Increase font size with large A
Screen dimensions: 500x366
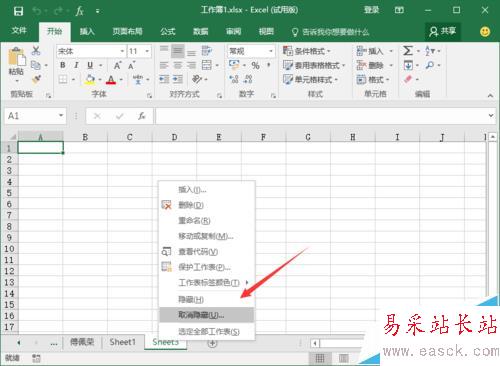[117, 65]
